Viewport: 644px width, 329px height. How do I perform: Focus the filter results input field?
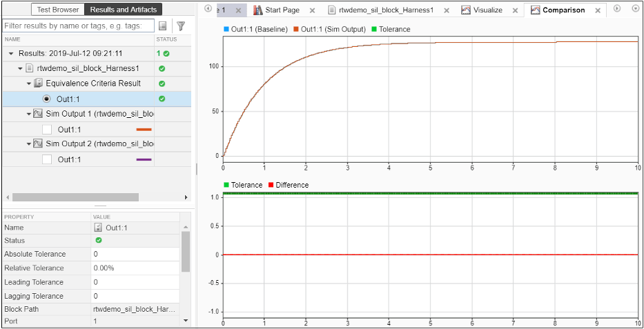tap(78, 26)
